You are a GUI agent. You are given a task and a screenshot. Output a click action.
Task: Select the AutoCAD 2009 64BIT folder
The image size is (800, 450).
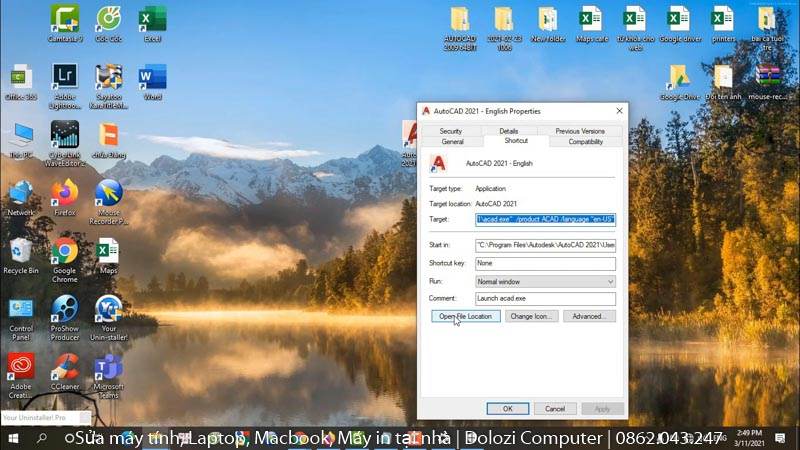tap(460, 20)
